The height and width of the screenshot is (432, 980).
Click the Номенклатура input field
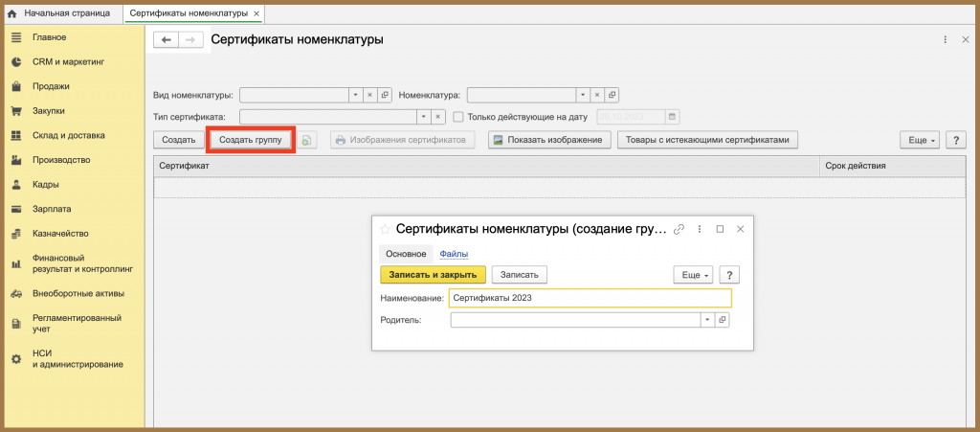[x=522, y=95]
